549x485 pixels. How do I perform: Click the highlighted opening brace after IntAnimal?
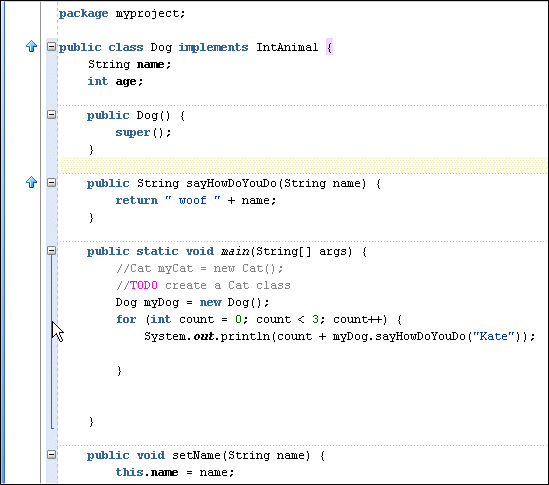coord(329,47)
